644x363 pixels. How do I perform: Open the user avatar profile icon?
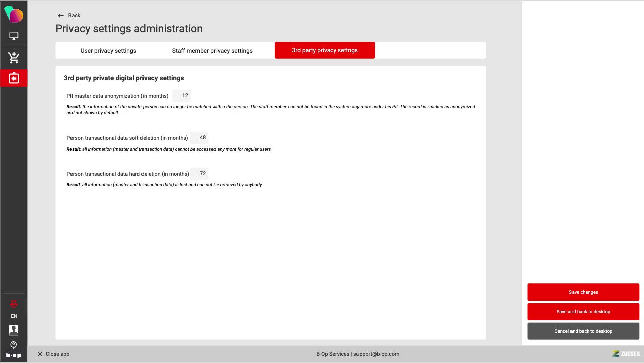coord(14,330)
